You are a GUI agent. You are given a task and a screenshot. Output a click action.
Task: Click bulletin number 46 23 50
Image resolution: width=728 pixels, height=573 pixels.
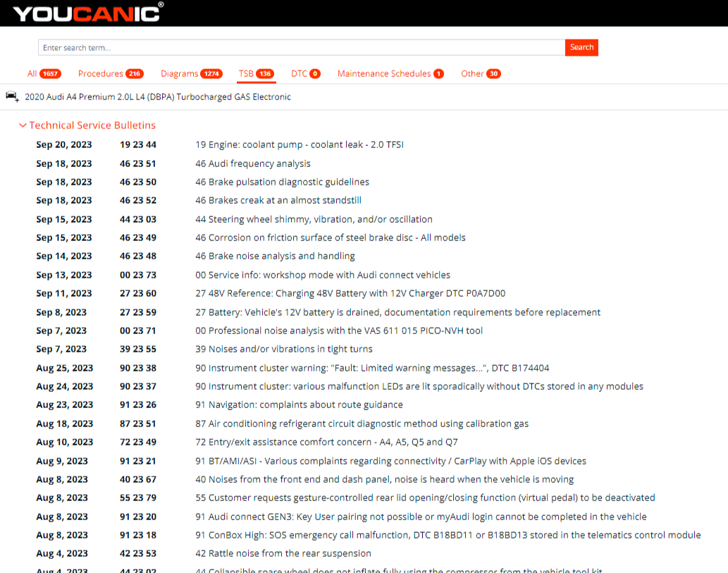click(138, 182)
